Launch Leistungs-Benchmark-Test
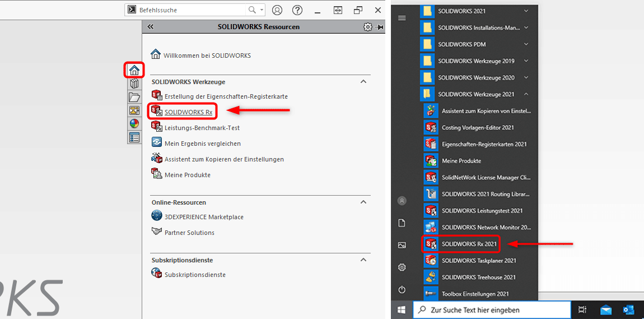 (202, 128)
